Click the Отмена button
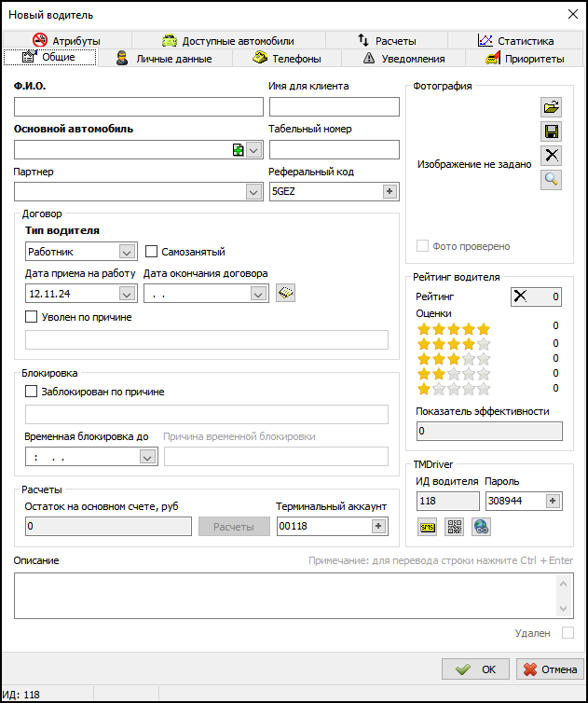588x703 pixels. pyautogui.click(x=551, y=669)
